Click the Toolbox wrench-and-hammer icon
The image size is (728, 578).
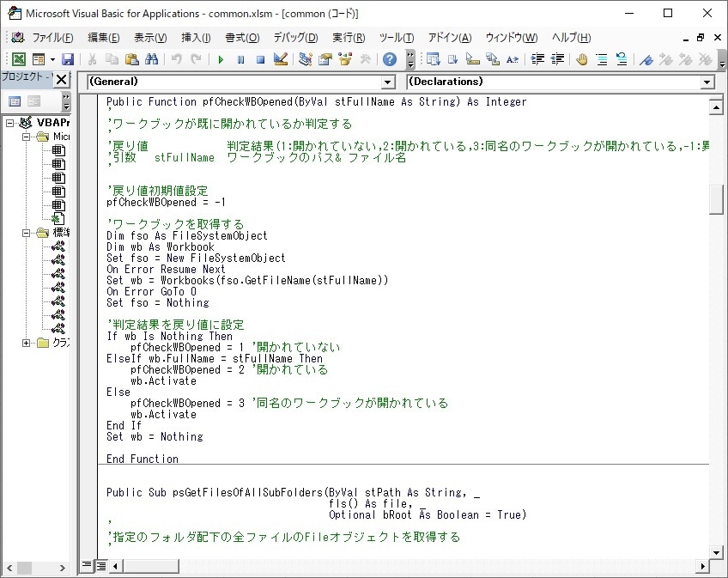tap(365, 59)
